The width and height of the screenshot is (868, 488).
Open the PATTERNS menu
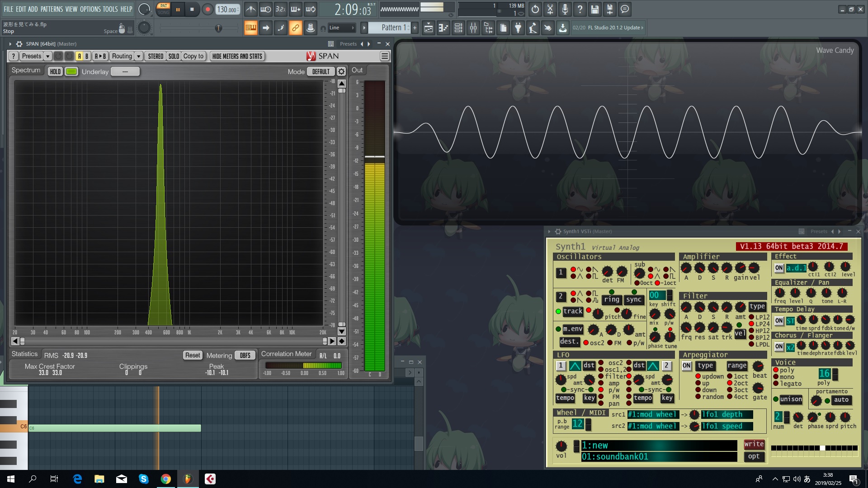point(52,9)
